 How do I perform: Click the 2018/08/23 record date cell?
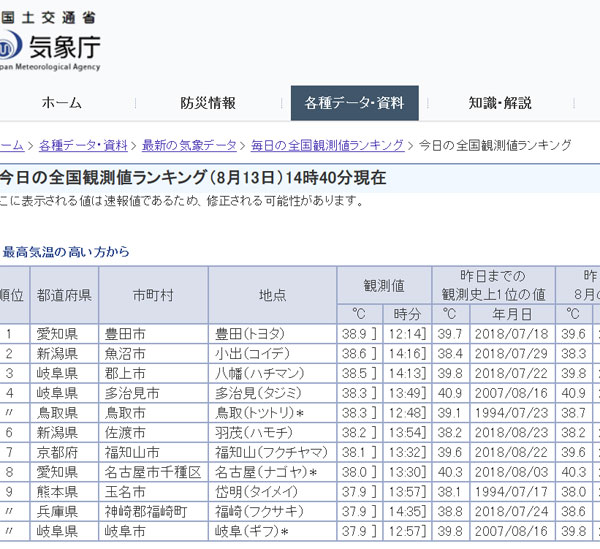pyautogui.click(x=513, y=433)
